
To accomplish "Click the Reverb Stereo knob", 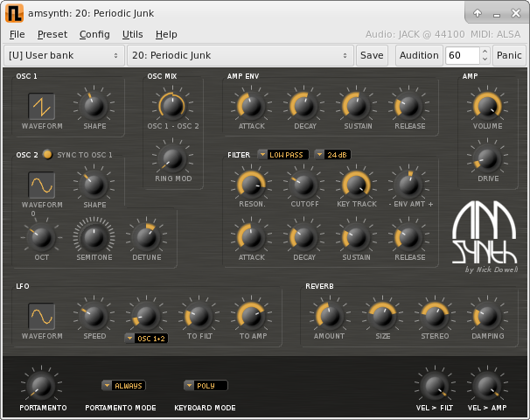I will [435, 316].
